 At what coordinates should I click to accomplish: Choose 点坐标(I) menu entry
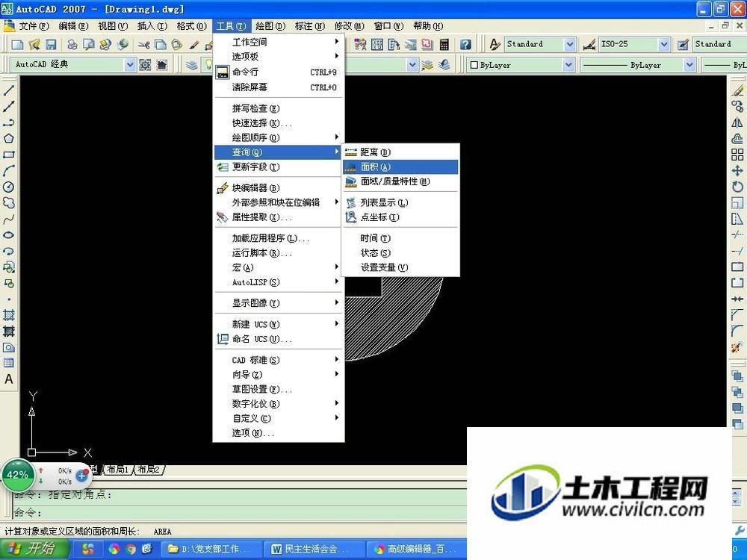(x=400, y=217)
